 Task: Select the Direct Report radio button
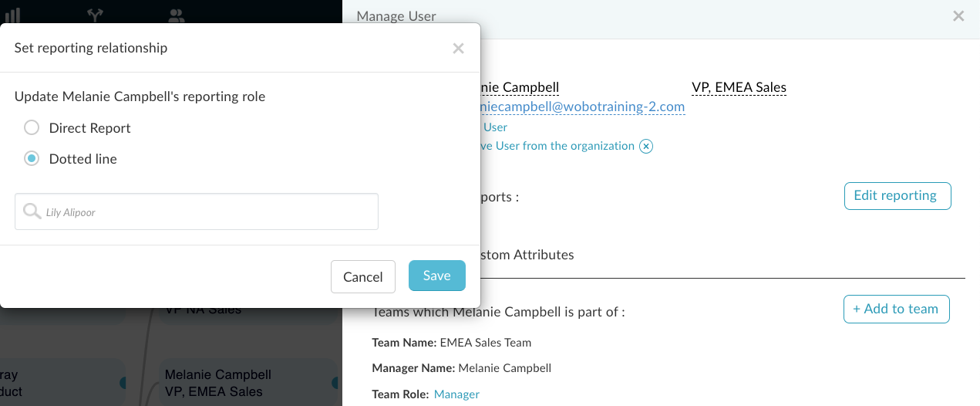click(x=32, y=128)
